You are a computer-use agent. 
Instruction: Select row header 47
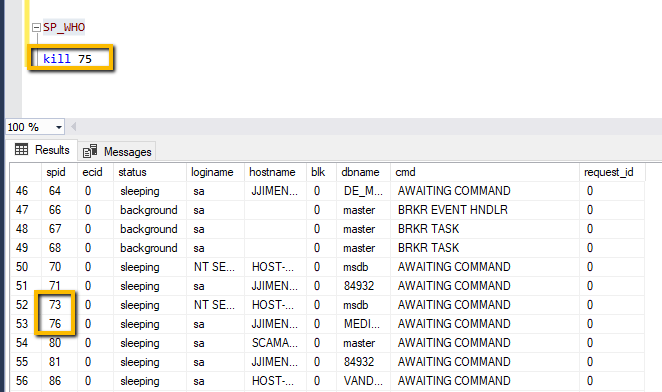(x=25, y=210)
